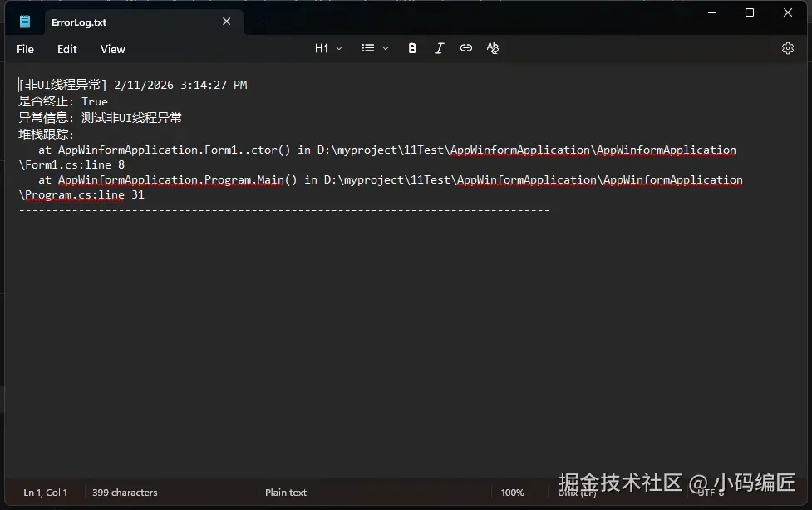Select the Plain text status indicator

pos(286,492)
